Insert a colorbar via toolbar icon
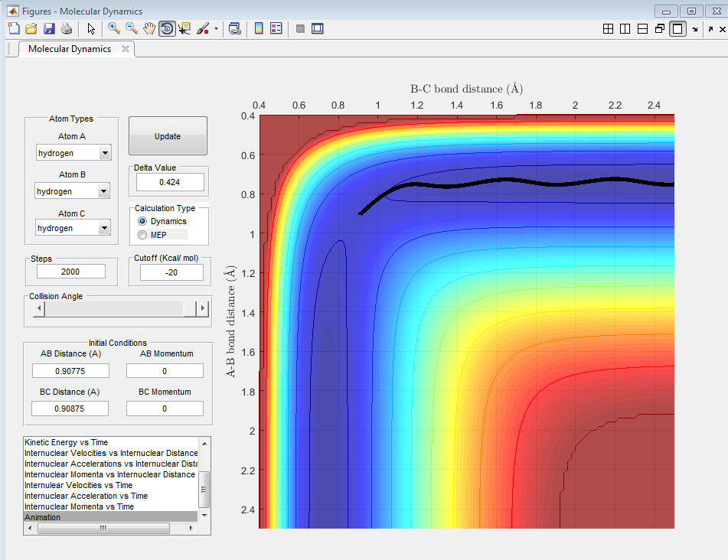 (x=259, y=29)
